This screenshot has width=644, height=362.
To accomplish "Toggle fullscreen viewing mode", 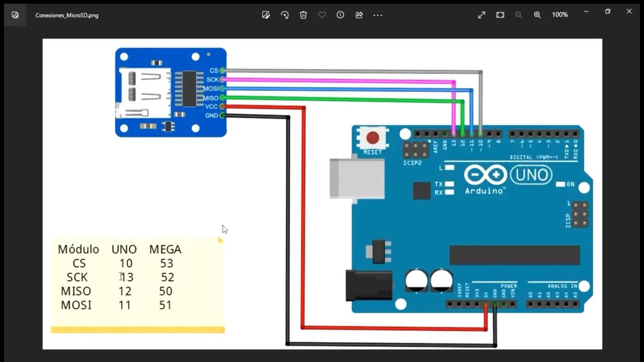I will point(481,15).
